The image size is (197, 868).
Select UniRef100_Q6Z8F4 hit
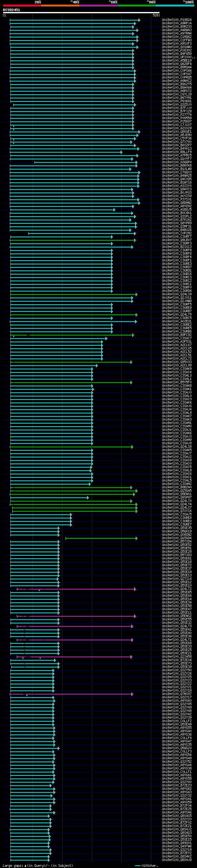177,64
